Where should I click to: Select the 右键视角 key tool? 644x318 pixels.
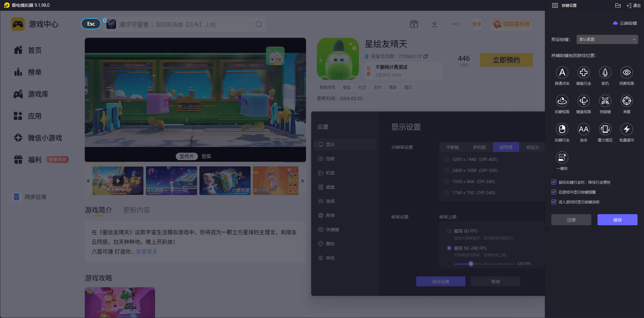[x=562, y=101]
